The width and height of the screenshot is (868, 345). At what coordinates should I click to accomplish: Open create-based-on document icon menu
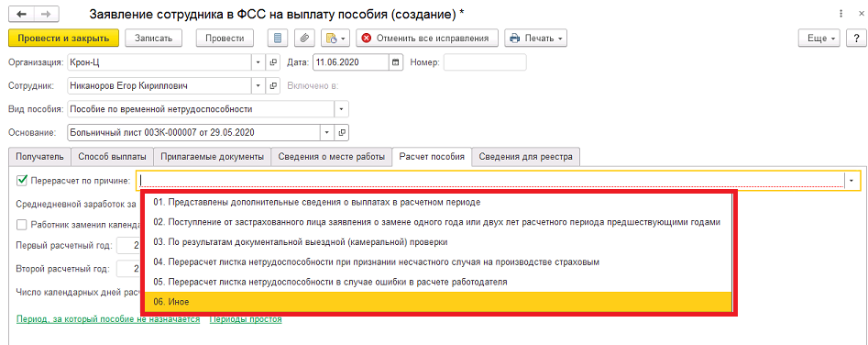tap(335, 39)
